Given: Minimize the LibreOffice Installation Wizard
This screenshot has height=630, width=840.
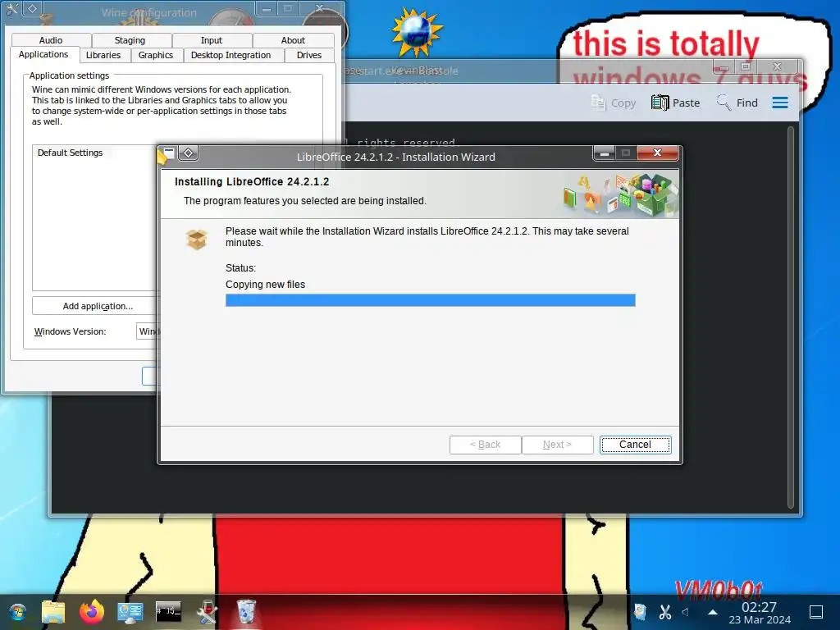Looking at the screenshot, I should coord(605,153).
